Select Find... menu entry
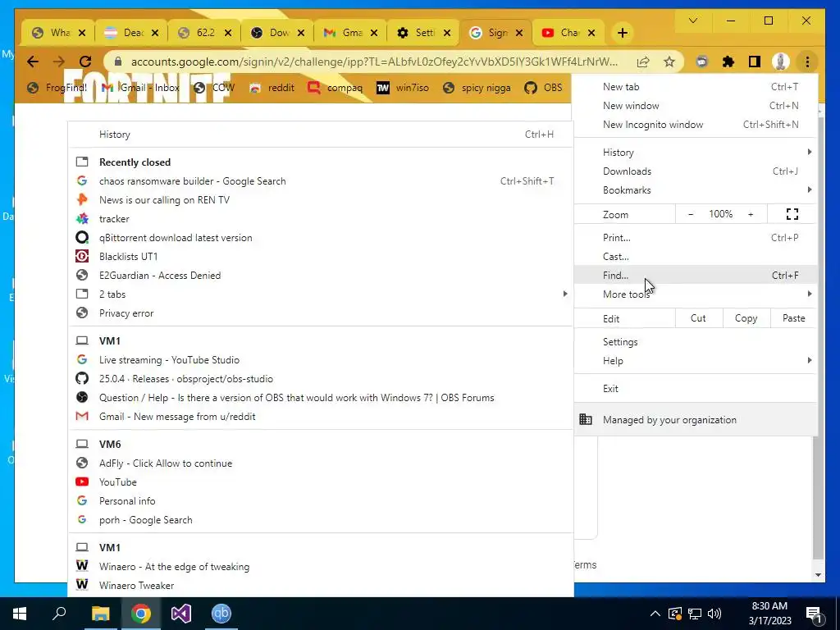This screenshot has width=840, height=630. (x=696, y=276)
